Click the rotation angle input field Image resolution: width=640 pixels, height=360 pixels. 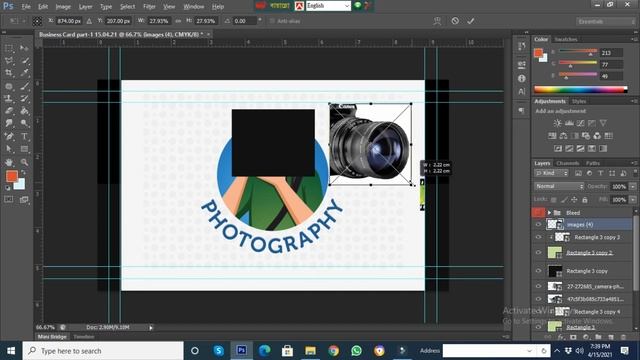245,21
